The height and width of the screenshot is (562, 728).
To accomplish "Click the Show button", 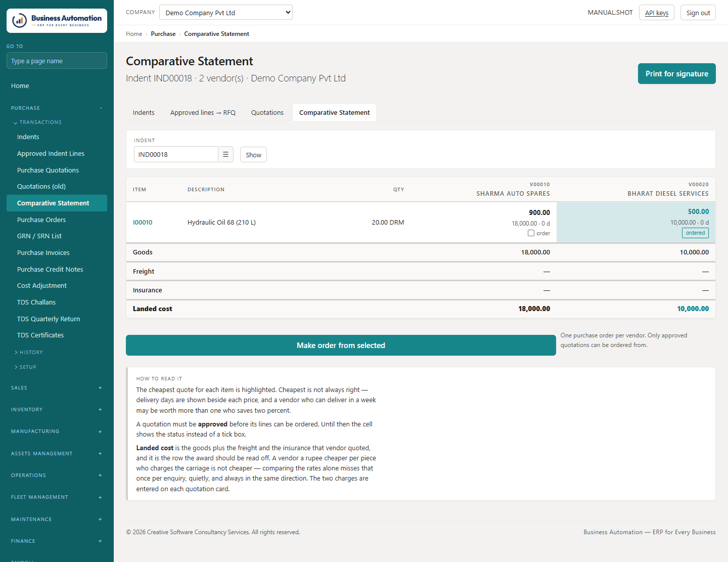I will pyautogui.click(x=253, y=155).
